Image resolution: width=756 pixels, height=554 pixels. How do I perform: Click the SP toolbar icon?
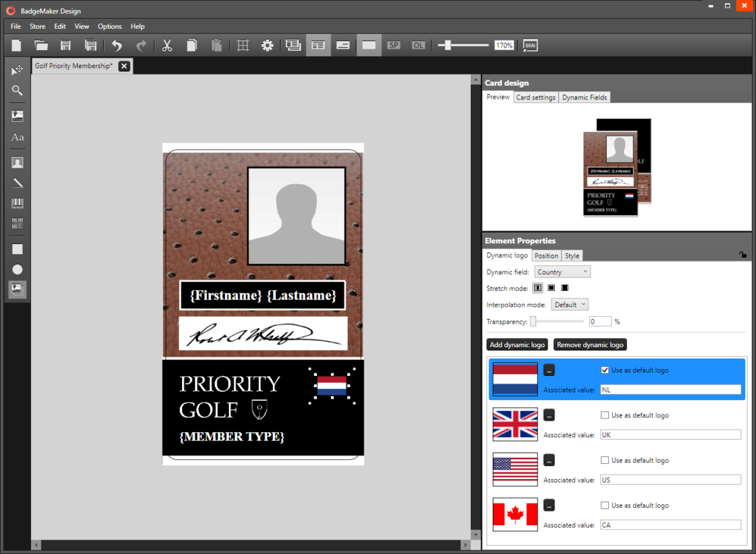pos(394,45)
